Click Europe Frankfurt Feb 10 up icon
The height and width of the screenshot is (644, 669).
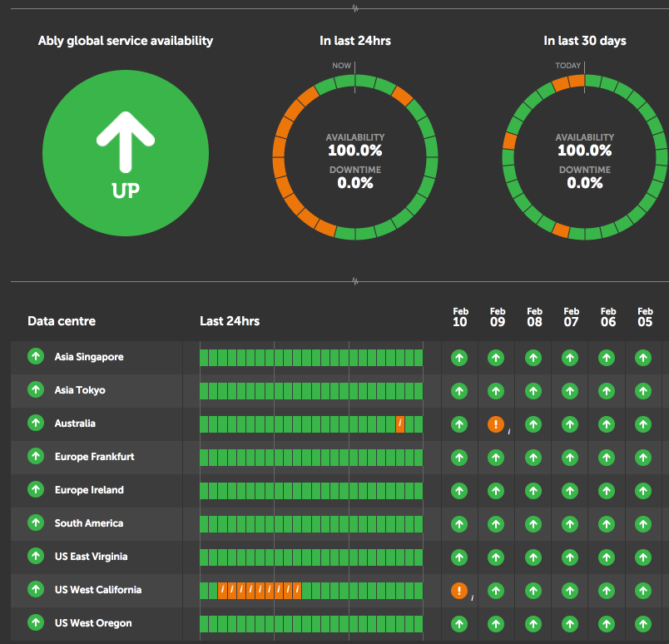[x=459, y=458]
